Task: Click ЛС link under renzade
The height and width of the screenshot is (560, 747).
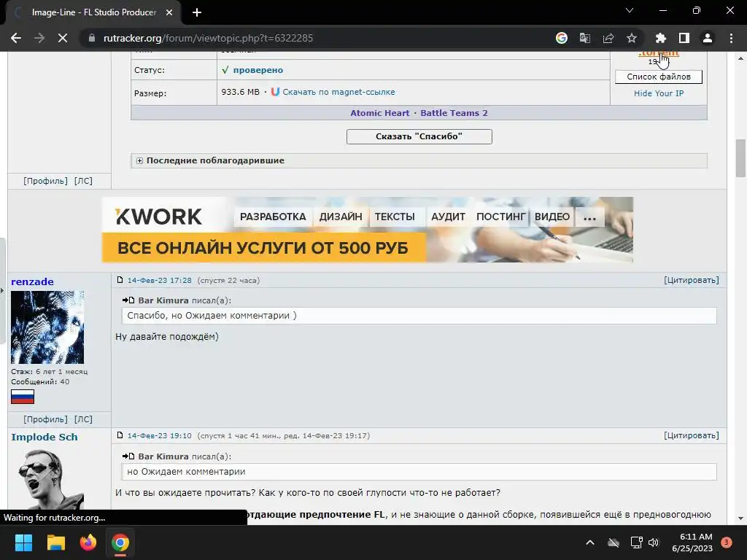Action: click(83, 419)
